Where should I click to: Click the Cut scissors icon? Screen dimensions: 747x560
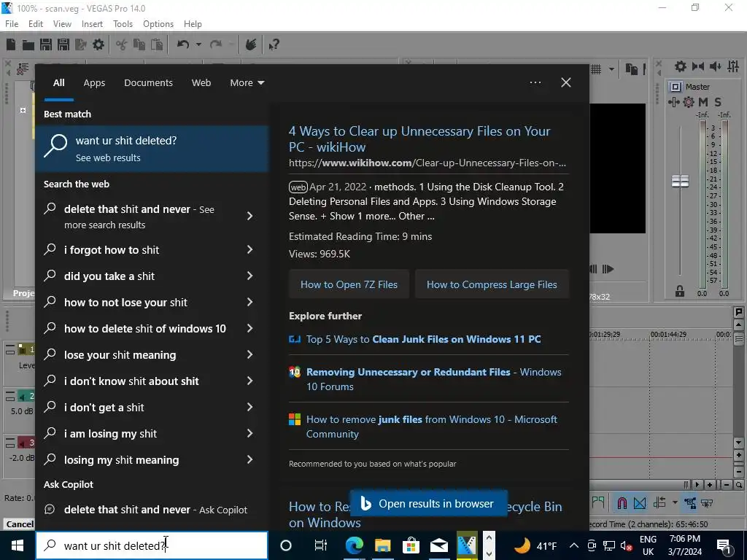click(122, 44)
